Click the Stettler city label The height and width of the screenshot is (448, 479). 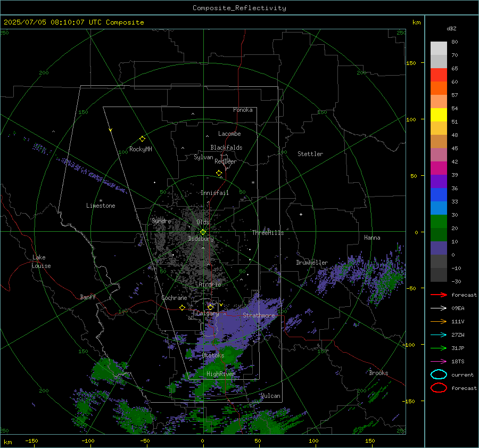pyautogui.click(x=310, y=154)
